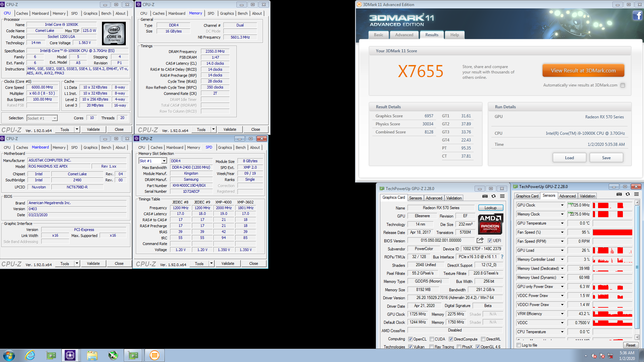The image size is (644, 362).
Task: Click the Part Number field KHX4000C19D4/8GX
Action: coord(191,185)
